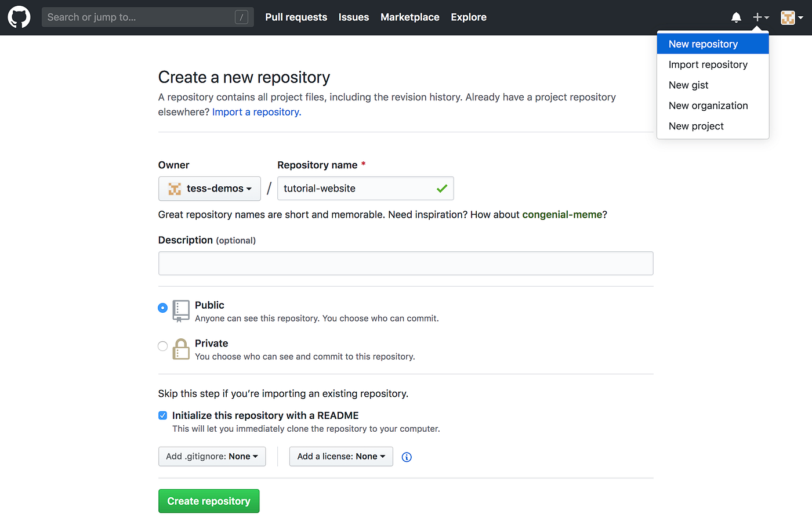812x528 pixels.
Task: Open the plus create-new menu
Action: click(x=760, y=17)
